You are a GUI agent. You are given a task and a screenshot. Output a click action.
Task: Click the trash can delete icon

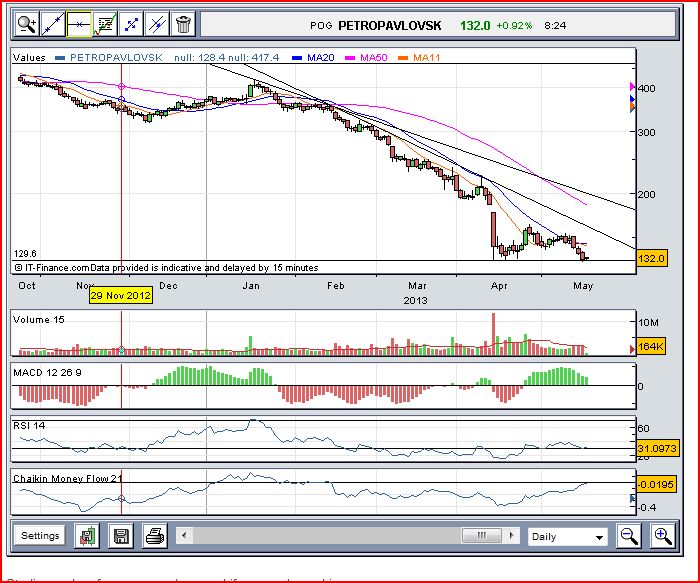point(183,24)
